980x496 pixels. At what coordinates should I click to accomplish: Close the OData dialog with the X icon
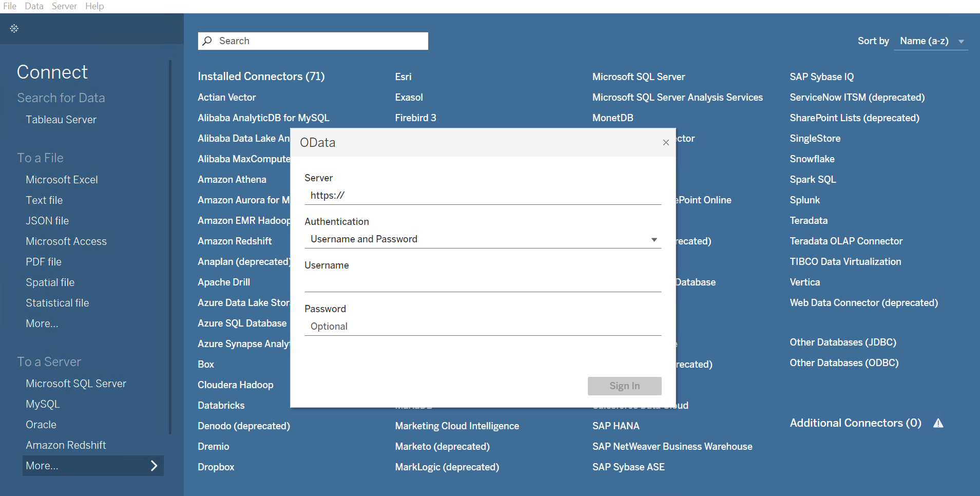point(665,142)
